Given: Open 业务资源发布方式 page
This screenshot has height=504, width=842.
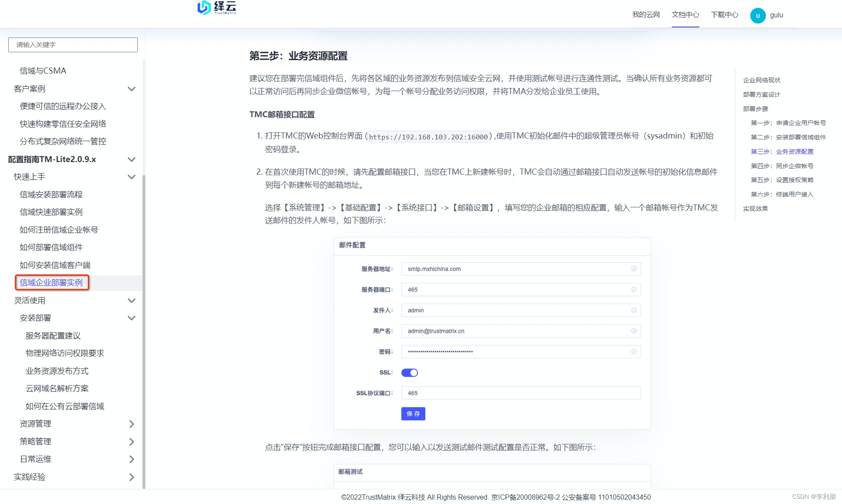Looking at the screenshot, I should tap(57, 371).
